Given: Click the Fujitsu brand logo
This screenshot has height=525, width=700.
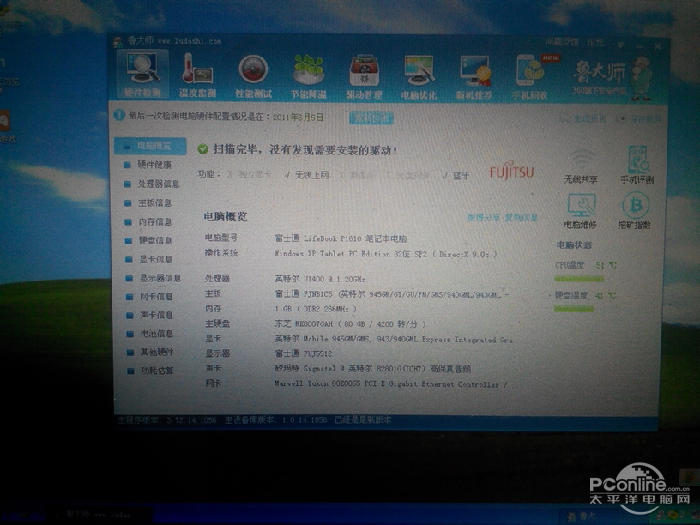Looking at the screenshot, I should coord(512,170).
